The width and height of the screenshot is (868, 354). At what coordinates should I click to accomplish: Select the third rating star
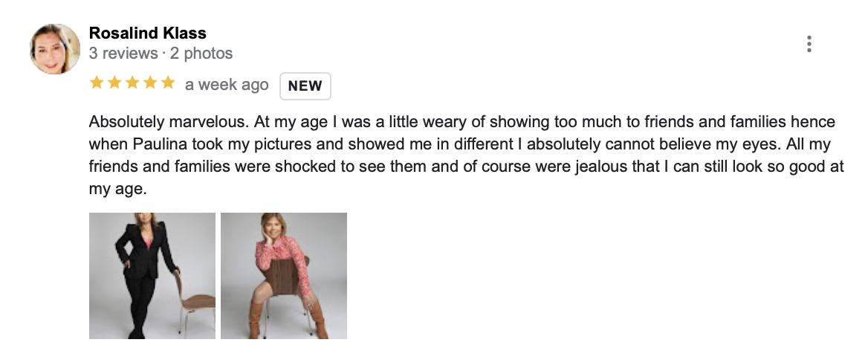(132, 83)
